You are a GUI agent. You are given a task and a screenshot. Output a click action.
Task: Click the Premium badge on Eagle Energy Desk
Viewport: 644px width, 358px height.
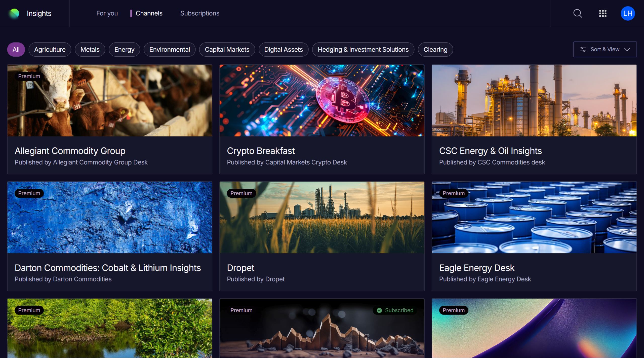tap(454, 193)
